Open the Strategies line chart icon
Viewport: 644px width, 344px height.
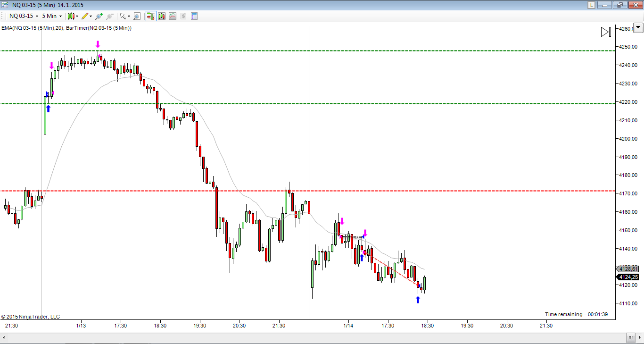click(x=173, y=16)
